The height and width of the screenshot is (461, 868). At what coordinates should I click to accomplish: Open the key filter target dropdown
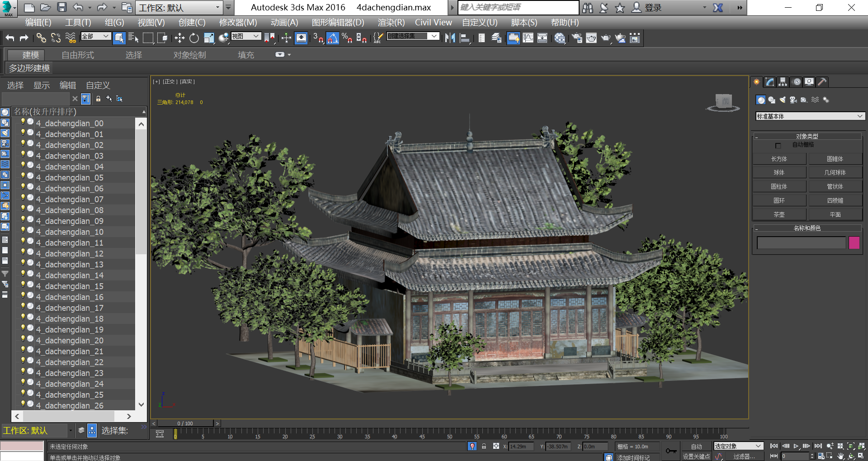(738, 447)
